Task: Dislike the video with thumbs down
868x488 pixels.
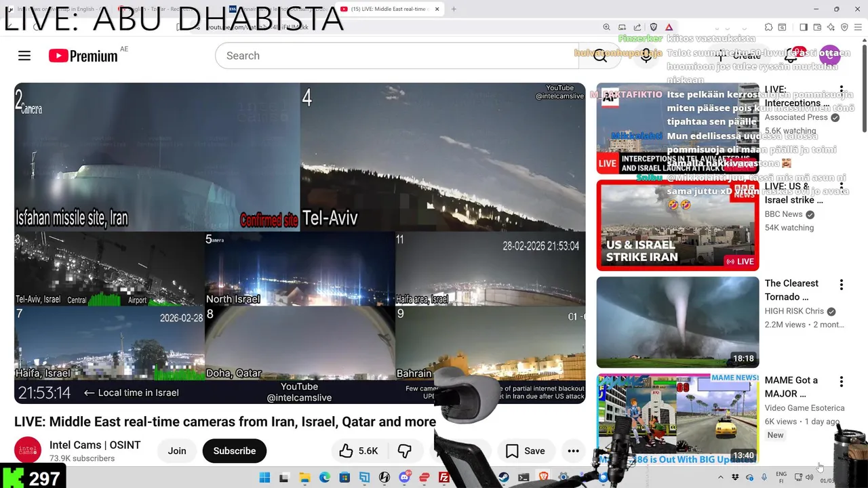Action: [x=405, y=451]
